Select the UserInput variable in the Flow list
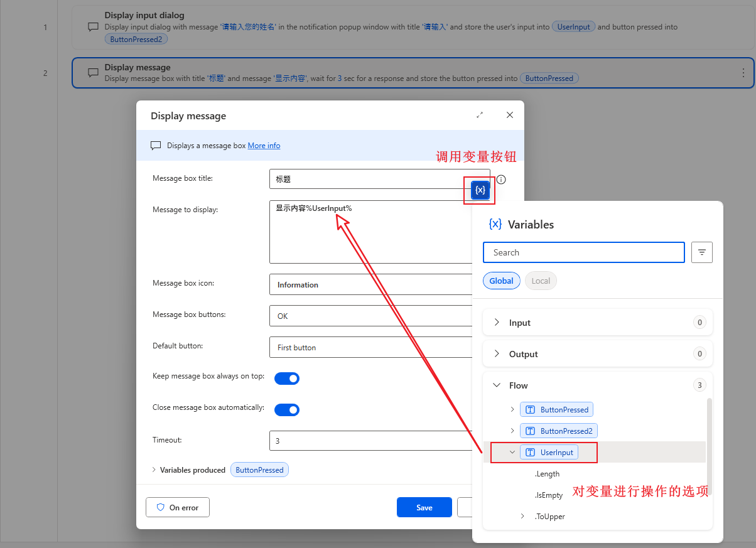The width and height of the screenshot is (756, 548). coord(549,453)
